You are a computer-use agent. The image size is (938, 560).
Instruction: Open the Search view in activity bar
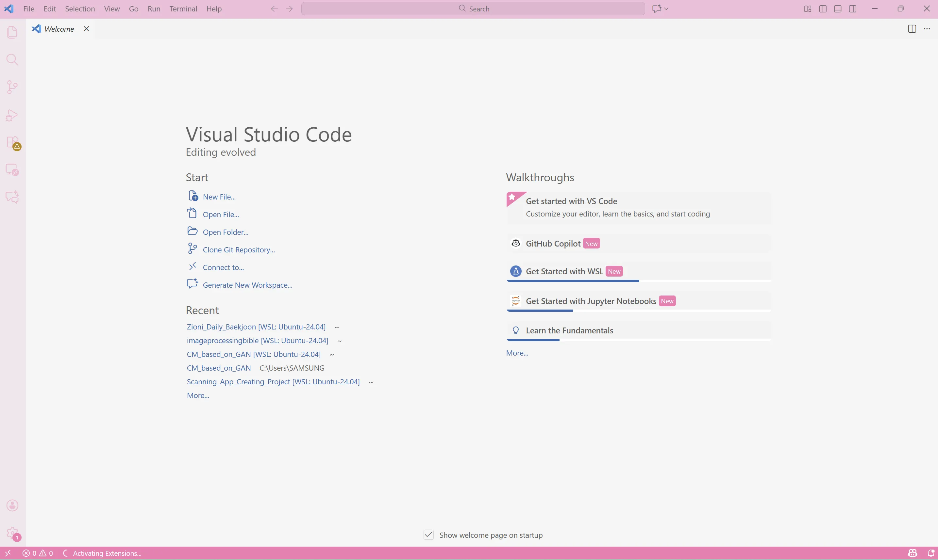coord(12,60)
